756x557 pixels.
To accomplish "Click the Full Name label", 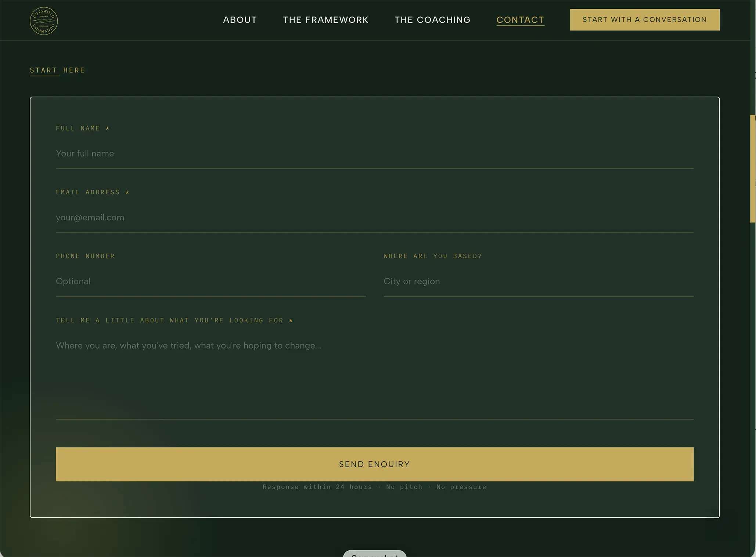I will pyautogui.click(x=83, y=128).
